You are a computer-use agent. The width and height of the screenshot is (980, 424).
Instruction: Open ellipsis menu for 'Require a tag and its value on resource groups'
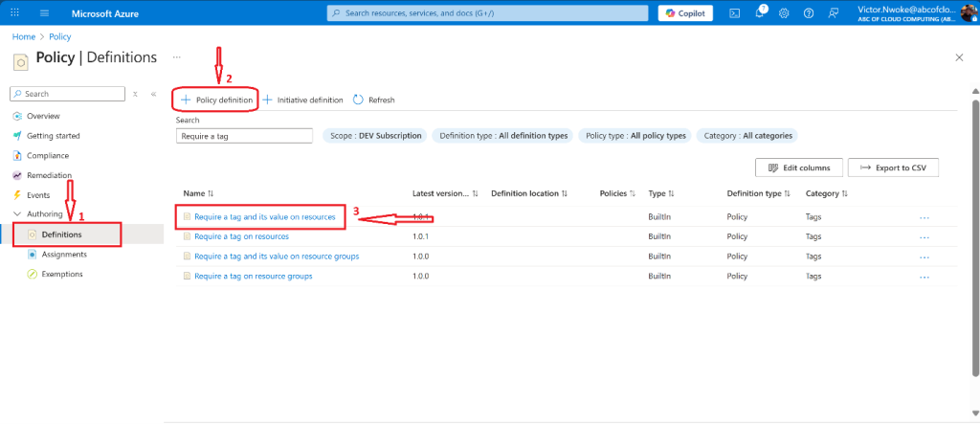(924, 257)
